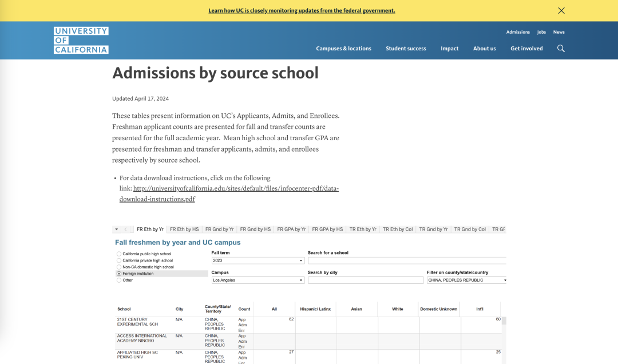Select the Other radio button
This screenshot has width=618, height=364.
[x=118, y=280]
